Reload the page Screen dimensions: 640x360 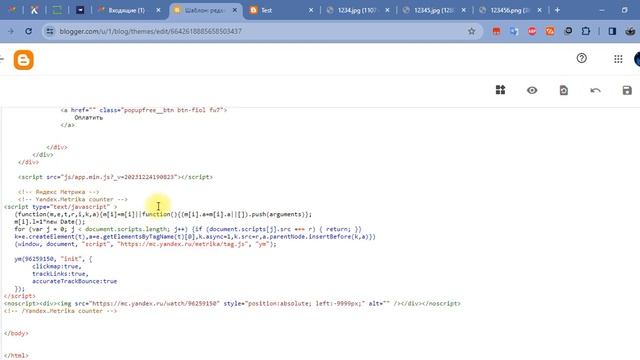(29, 31)
